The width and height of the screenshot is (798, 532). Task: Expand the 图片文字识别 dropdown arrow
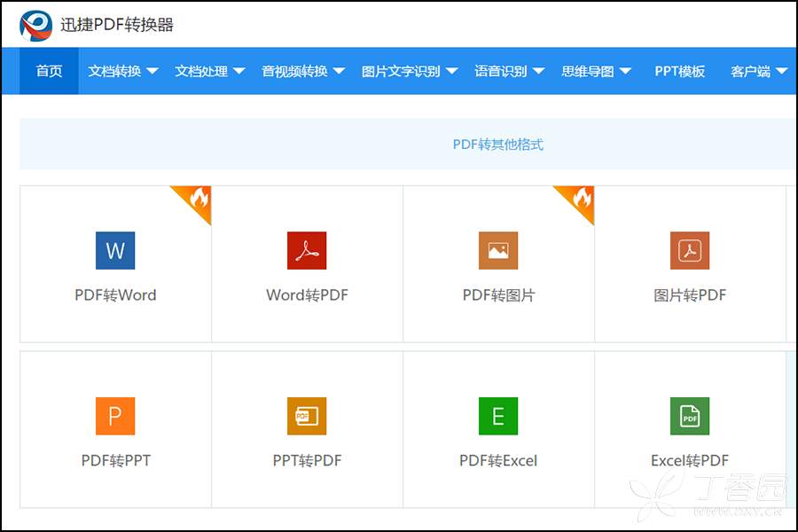click(451, 71)
